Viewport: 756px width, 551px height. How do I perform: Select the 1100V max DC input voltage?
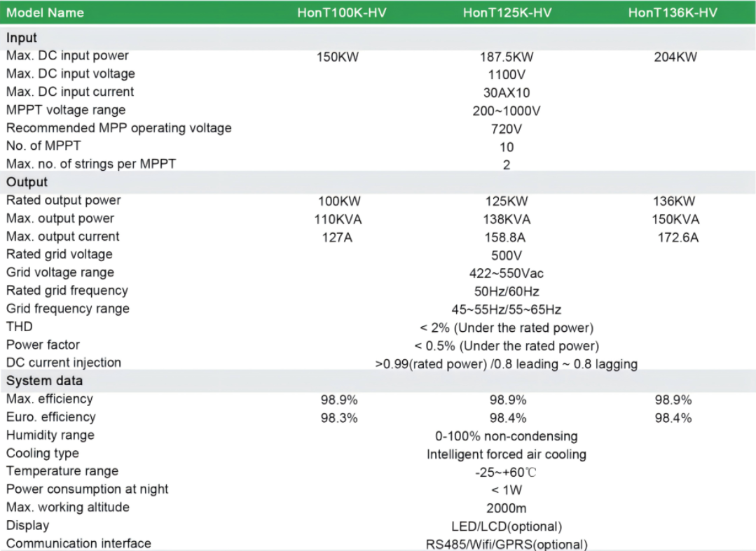507,74
